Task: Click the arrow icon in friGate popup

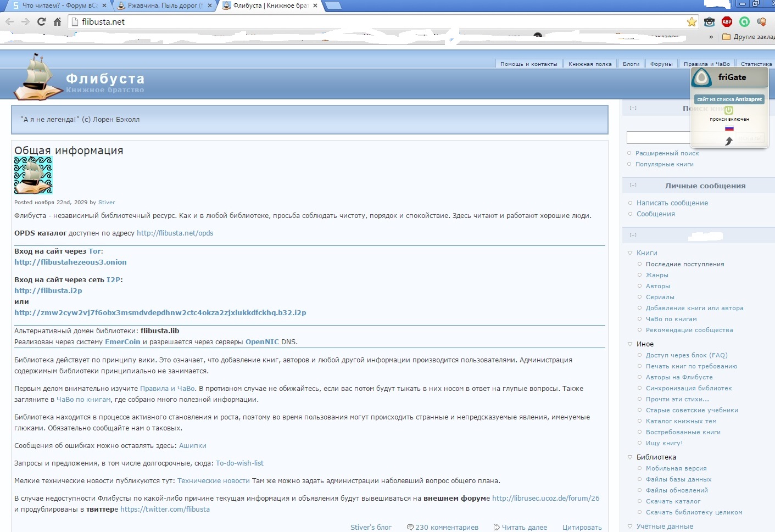Action: click(729, 141)
